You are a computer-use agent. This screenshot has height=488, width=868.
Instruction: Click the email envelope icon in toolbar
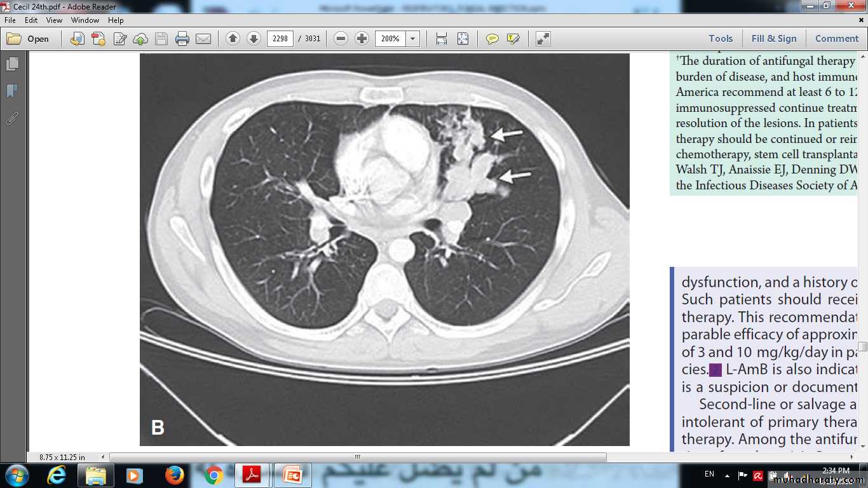pyautogui.click(x=203, y=39)
